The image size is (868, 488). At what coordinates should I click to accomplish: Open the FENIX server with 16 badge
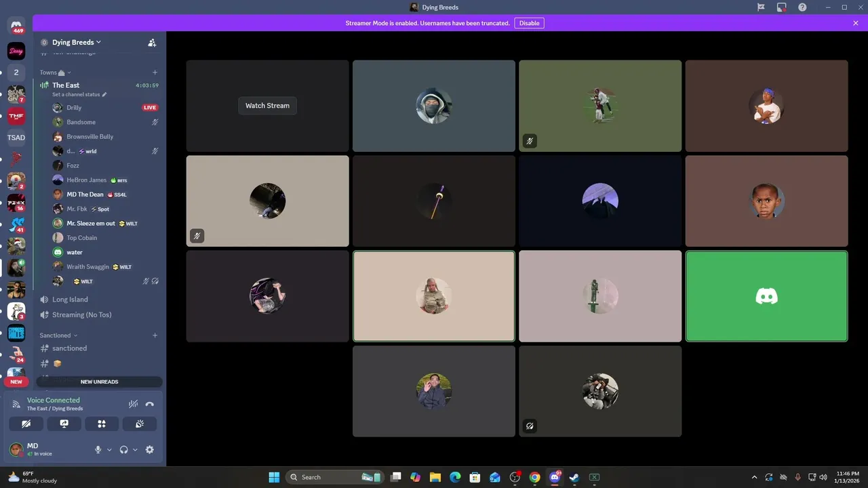point(16,203)
